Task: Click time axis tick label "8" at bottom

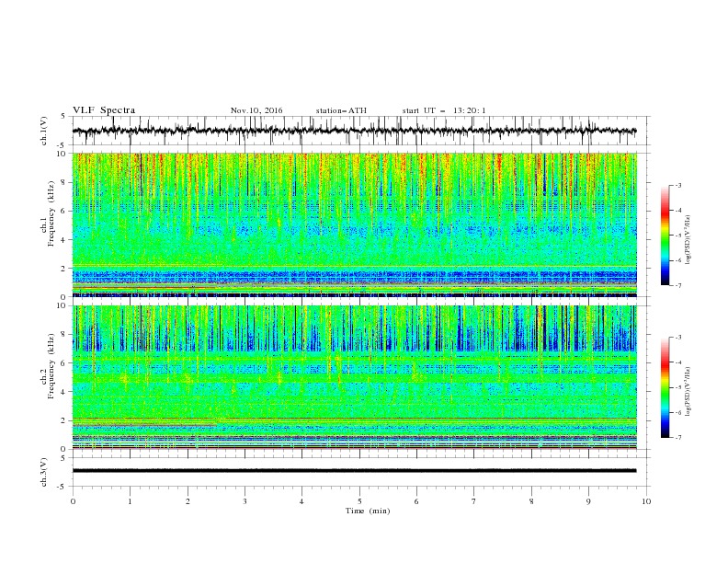Action: point(531,501)
